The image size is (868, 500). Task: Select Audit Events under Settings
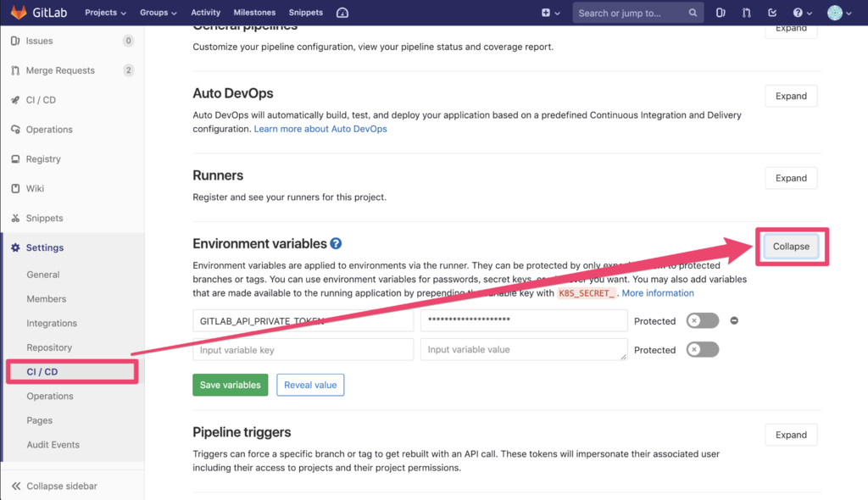[x=53, y=445]
